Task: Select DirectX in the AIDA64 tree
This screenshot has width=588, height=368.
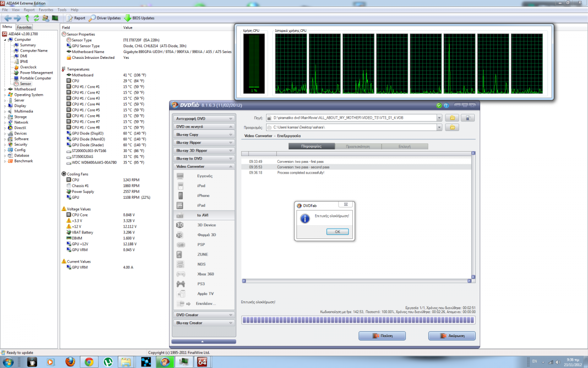Action: pyautogui.click(x=20, y=128)
